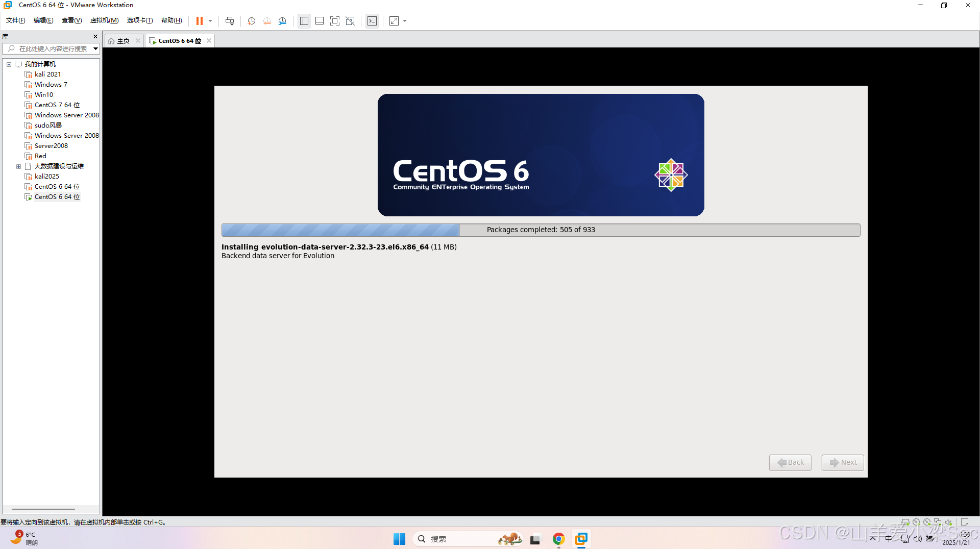
Task: Revert VM to previous snapshot
Action: (267, 21)
